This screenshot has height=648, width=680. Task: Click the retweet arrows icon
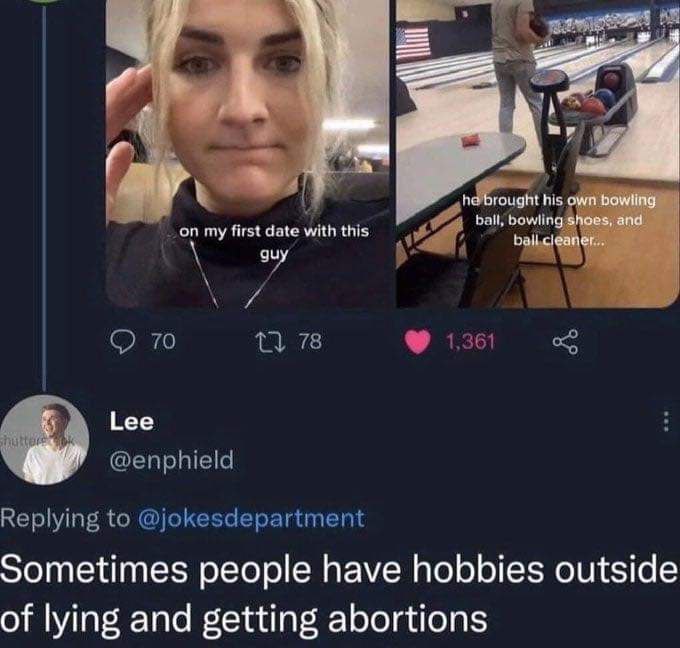pos(271,342)
